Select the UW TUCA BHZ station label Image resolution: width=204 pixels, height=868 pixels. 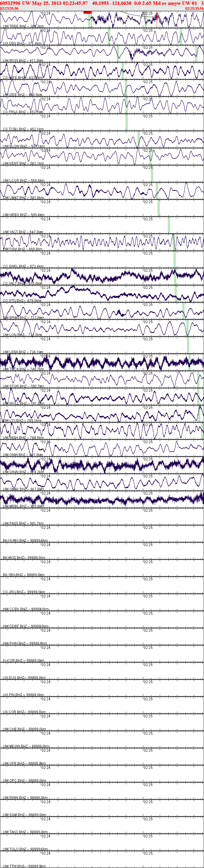coord(24,369)
